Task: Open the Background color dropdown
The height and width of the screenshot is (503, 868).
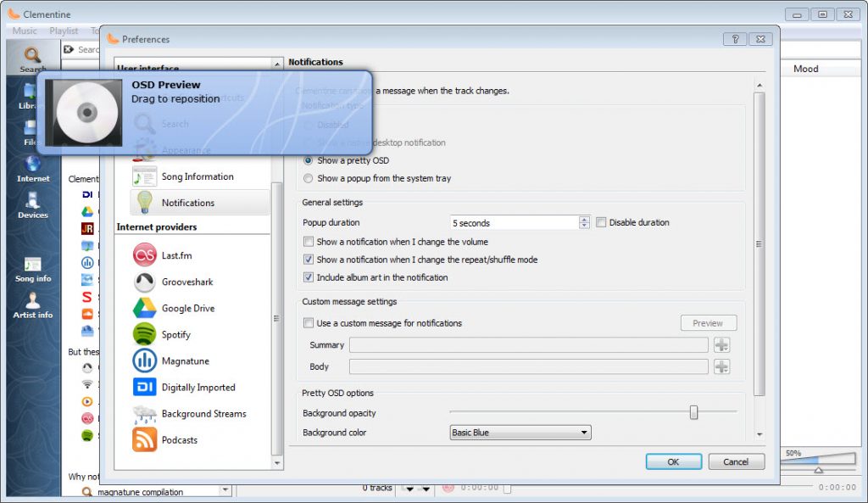Action: pos(520,433)
